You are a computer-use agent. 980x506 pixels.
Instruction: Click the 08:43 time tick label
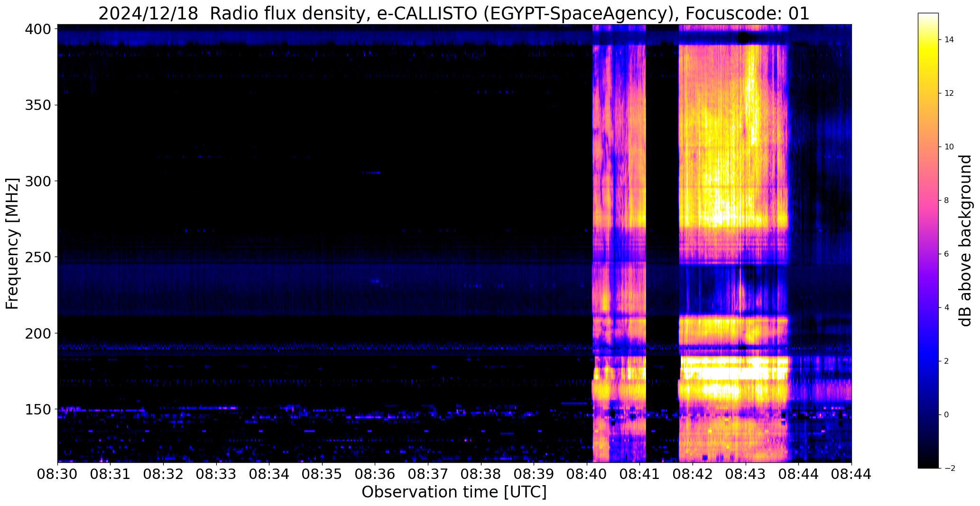point(746,475)
